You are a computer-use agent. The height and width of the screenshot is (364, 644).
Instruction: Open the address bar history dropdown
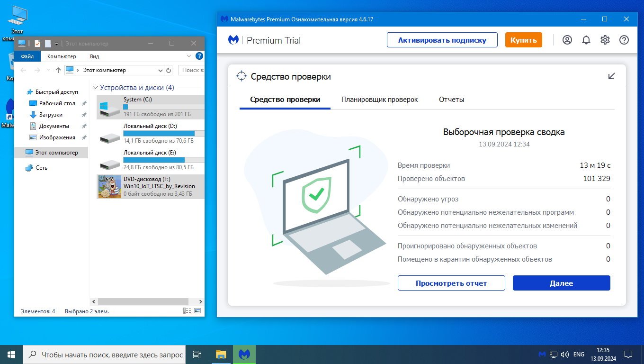(160, 70)
